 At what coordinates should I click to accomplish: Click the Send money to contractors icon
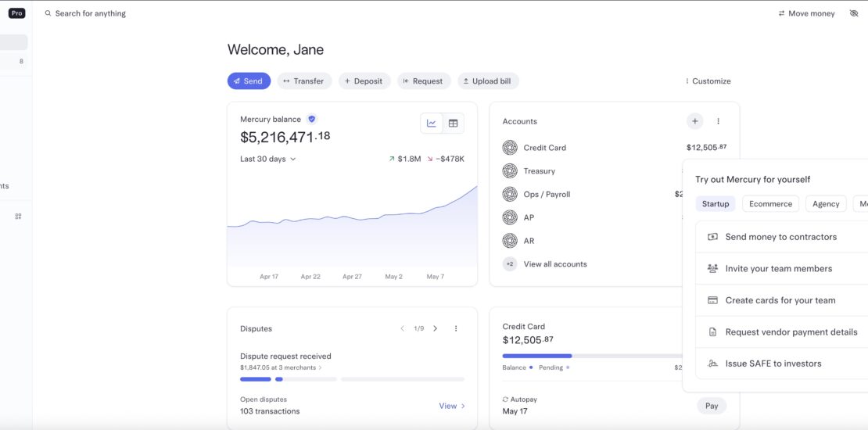pyautogui.click(x=712, y=237)
